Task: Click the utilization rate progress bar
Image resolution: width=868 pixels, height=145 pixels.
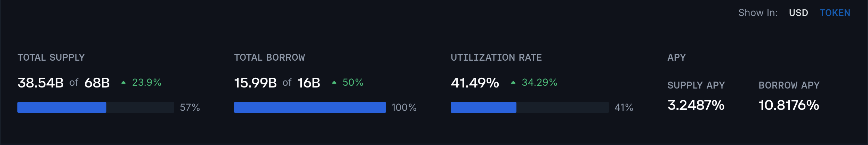Action: pyautogui.click(x=530, y=107)
